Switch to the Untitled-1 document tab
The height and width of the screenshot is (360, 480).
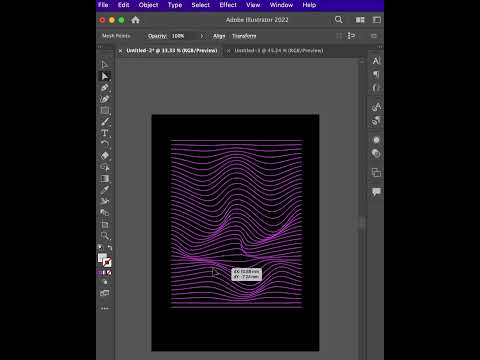click(x=279, y=51)
